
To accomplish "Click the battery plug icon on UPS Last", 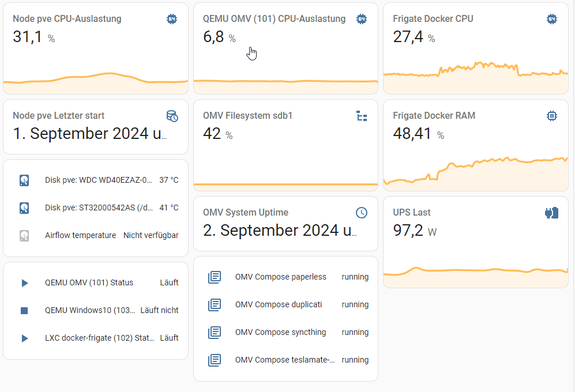I will 551,213.
